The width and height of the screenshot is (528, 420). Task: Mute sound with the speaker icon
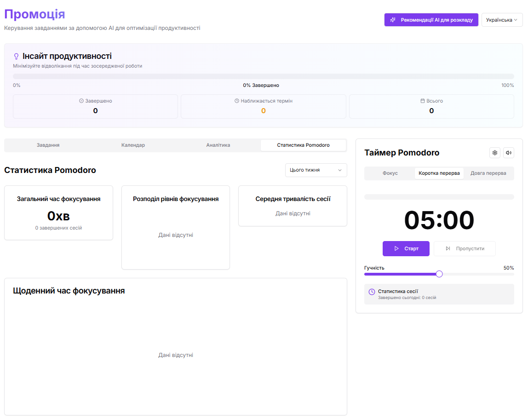pyautogui.click(x=508, y=153)
